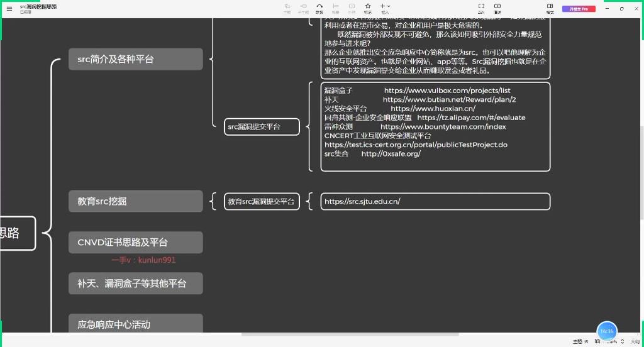
Task: Select the '教育src漏洞提交平台' subtopic node
Action: 262,202
